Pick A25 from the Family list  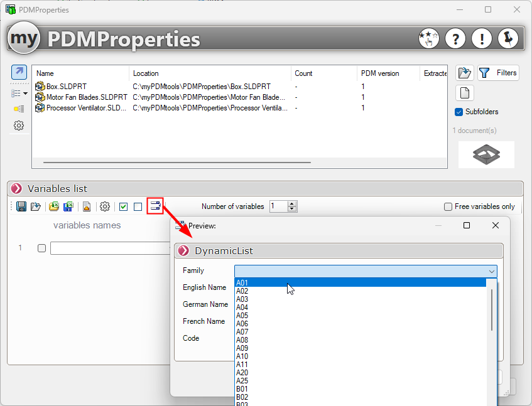tap(361, 380)
